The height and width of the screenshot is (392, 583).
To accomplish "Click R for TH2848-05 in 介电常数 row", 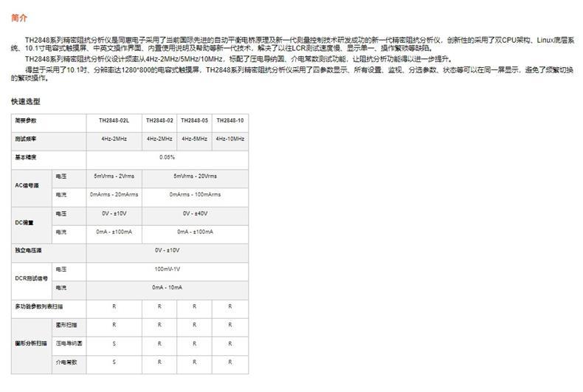I will [195, 362].
